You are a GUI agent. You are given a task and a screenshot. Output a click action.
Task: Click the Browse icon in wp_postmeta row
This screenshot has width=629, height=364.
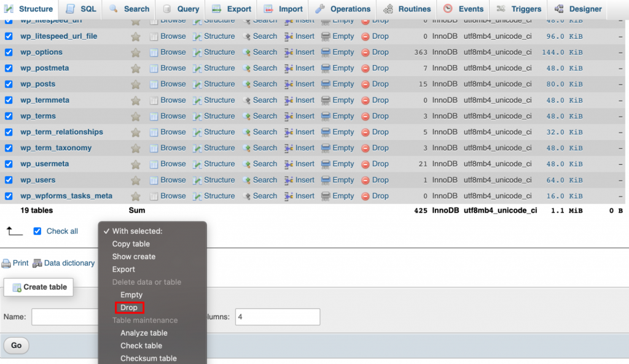pyautogui.click(x=154, y=69)
